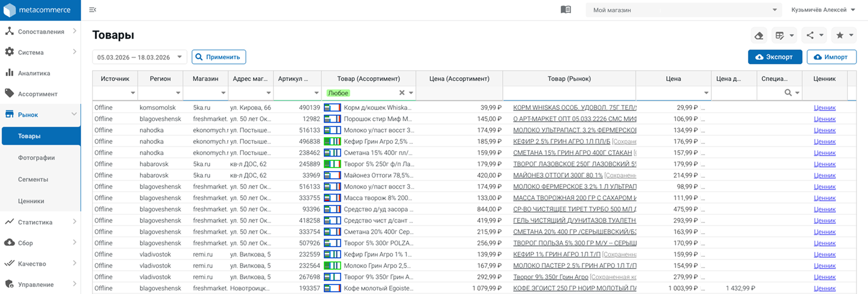
Task: Open the table columns settings icon
Action: (x=780, y=35)
